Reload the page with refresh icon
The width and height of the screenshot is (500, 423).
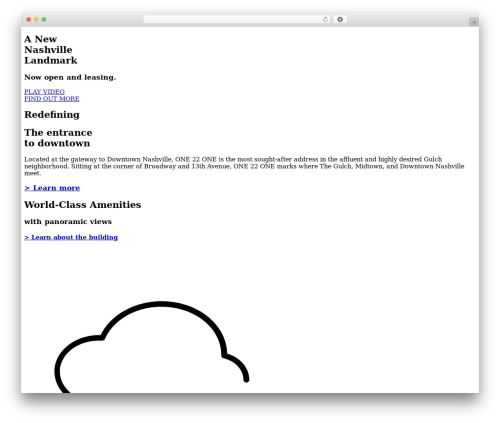[x=325, y=19]
